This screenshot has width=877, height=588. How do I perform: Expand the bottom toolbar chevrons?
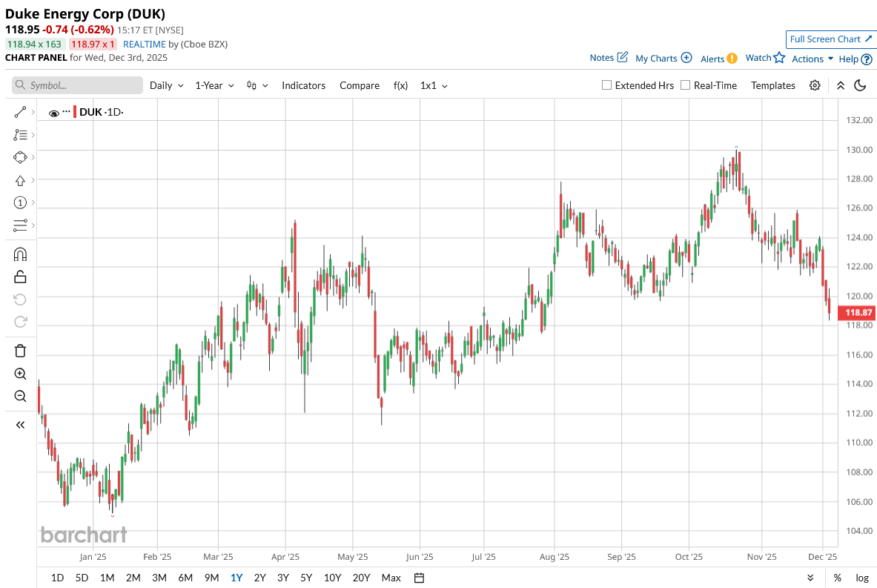(810, 578)
